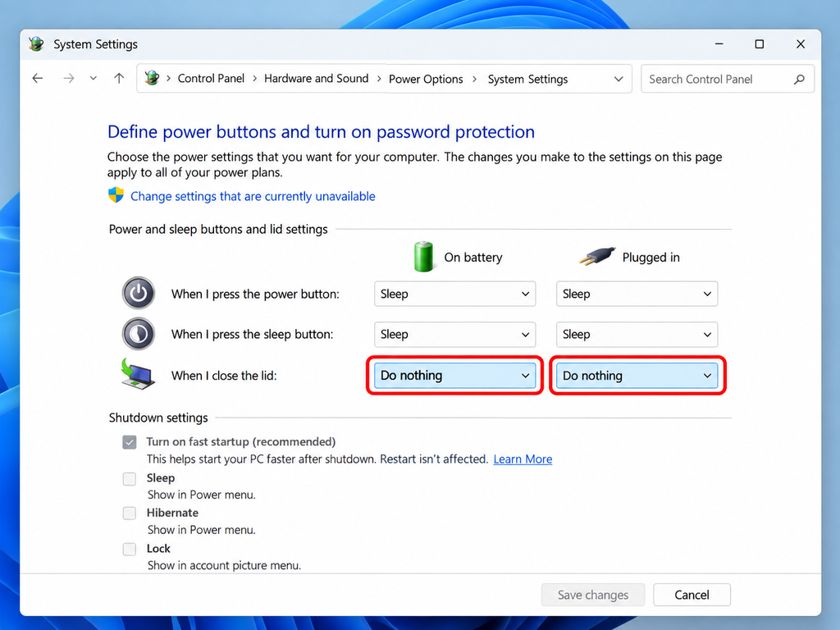Click the power button icon
840x630 pixels.
coord(138,293)
